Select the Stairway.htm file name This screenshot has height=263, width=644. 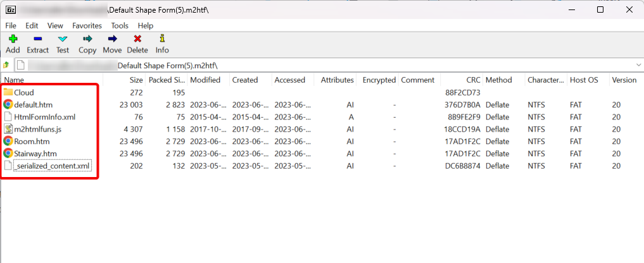[x=35, y=154]
